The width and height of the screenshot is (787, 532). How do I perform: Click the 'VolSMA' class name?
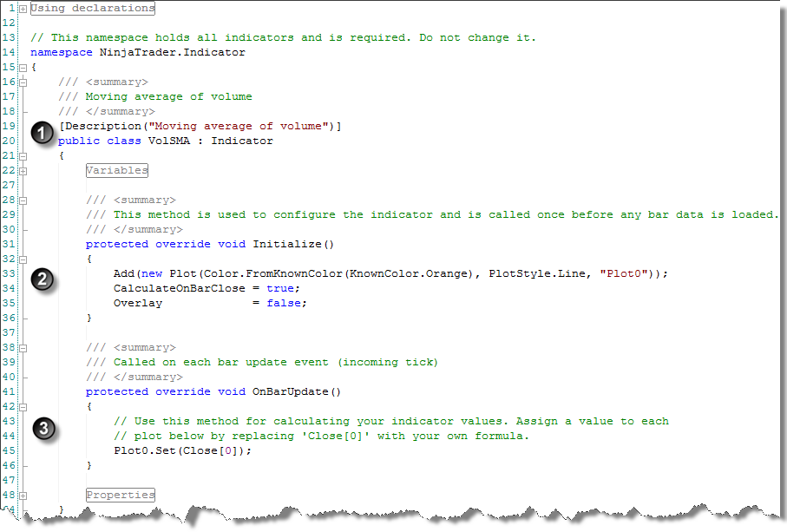click(169, 141)
